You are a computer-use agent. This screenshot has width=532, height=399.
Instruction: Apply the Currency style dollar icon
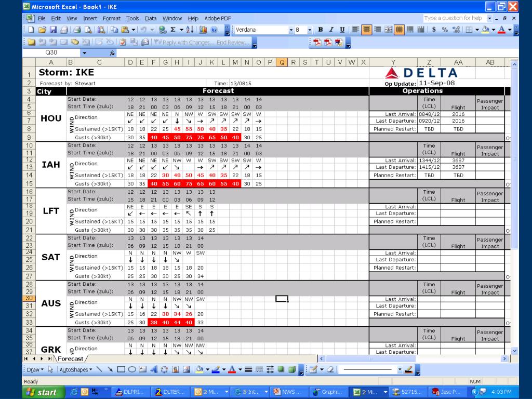[x=434, y=30]
